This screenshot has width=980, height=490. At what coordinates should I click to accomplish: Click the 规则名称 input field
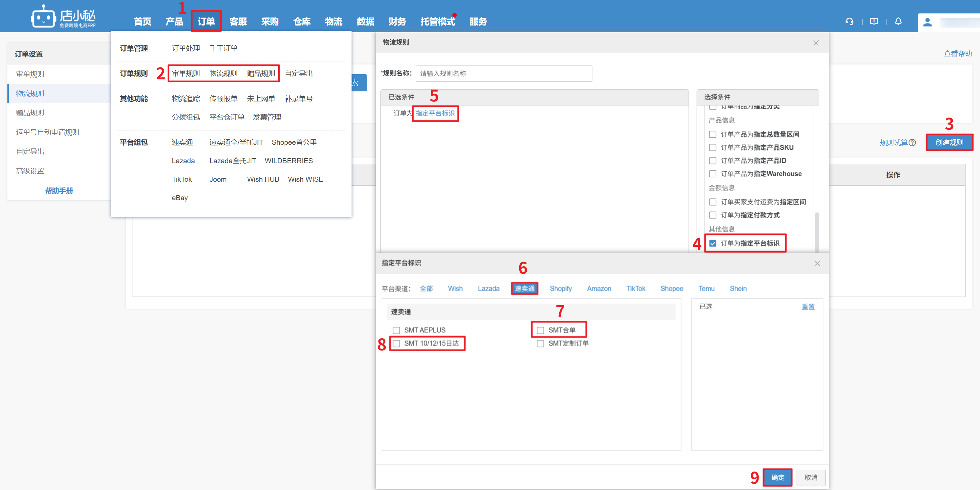point(504,73)
